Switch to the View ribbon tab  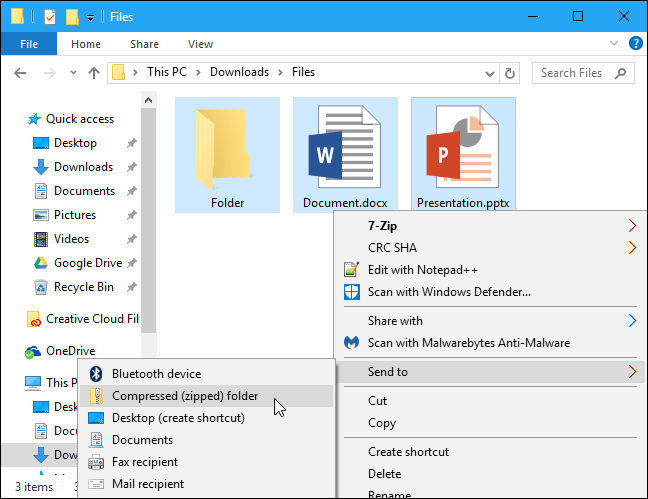200,44
